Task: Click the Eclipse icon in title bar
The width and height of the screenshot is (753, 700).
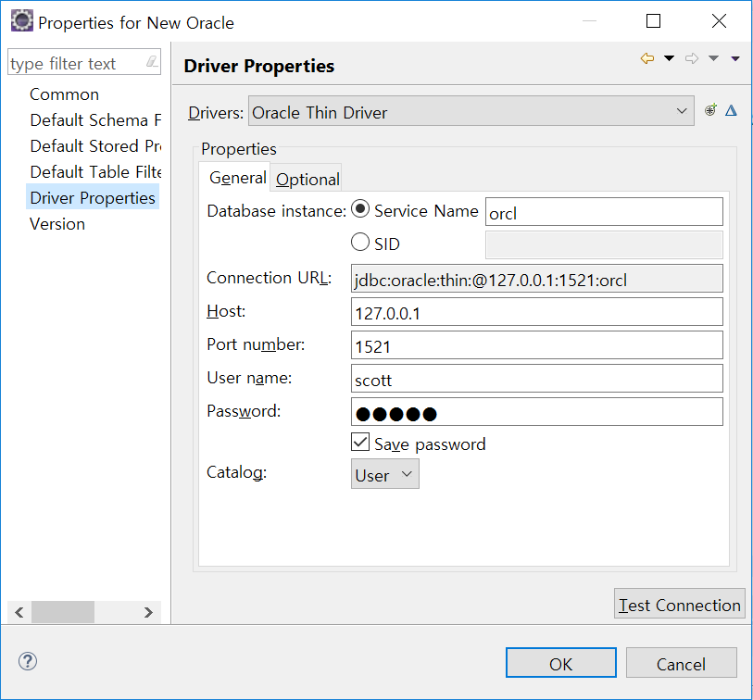Action: tap(21, 21)
